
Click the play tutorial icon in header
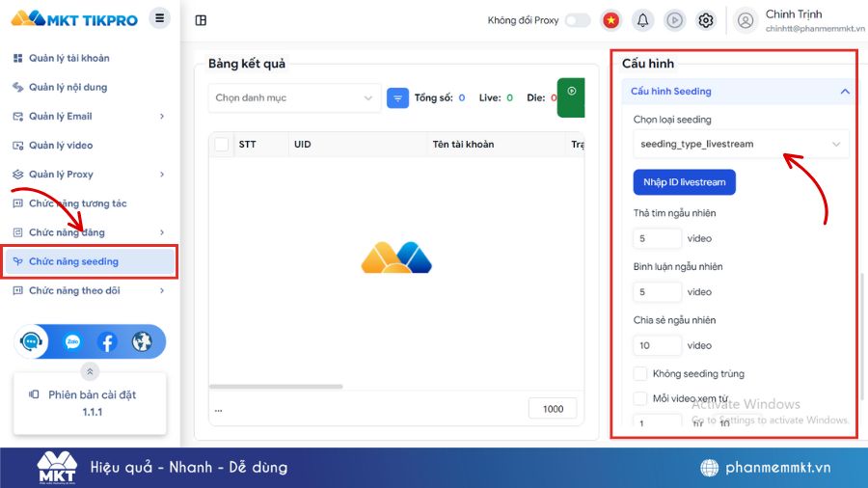[674, 20]
